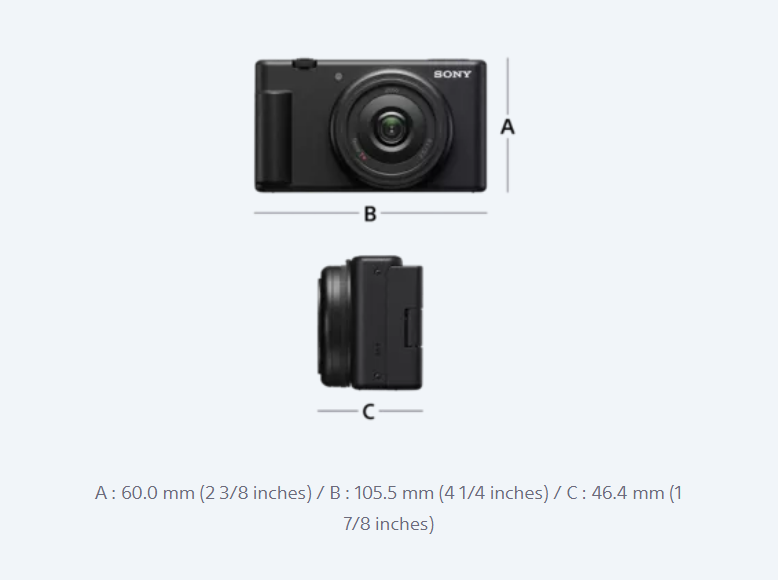Click the bold letter A height label
The height and width of the screenshot is (580, 778).
[x=507, y=127]
